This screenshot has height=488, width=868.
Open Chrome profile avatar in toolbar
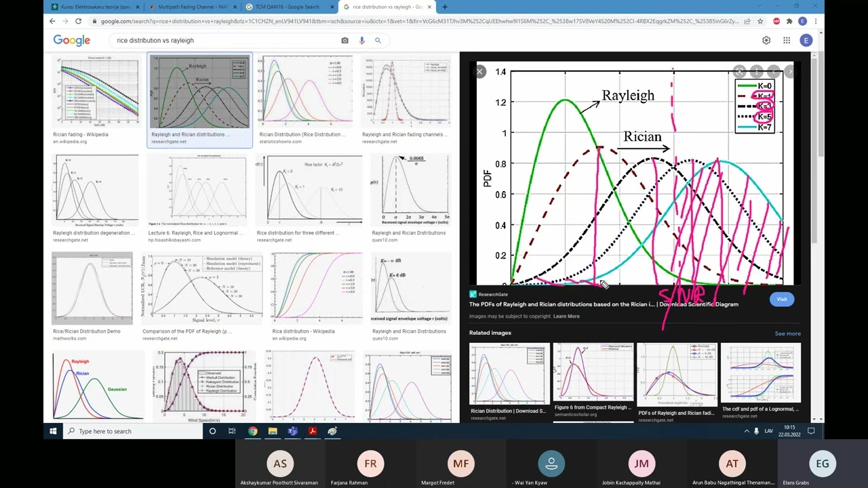coord(803,22)
